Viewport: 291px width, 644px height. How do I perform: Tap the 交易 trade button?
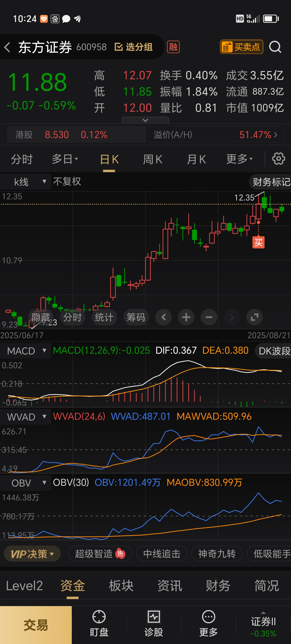pyautogui.click(x=36, y=625)
